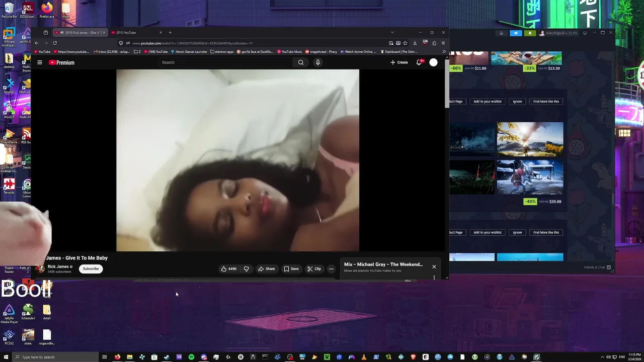644x362 pixels.
Task: Open Firefox.exe desktop shortcut
Action: click(47, 10)
